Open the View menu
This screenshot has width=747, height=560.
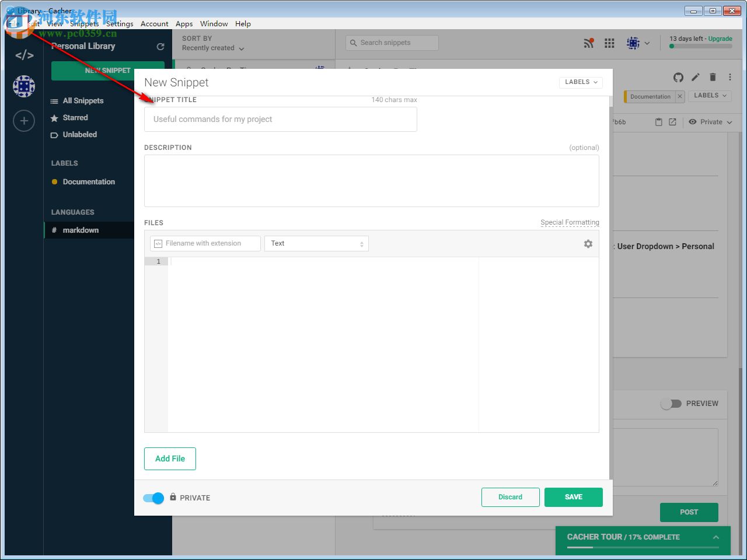[55, 24]
